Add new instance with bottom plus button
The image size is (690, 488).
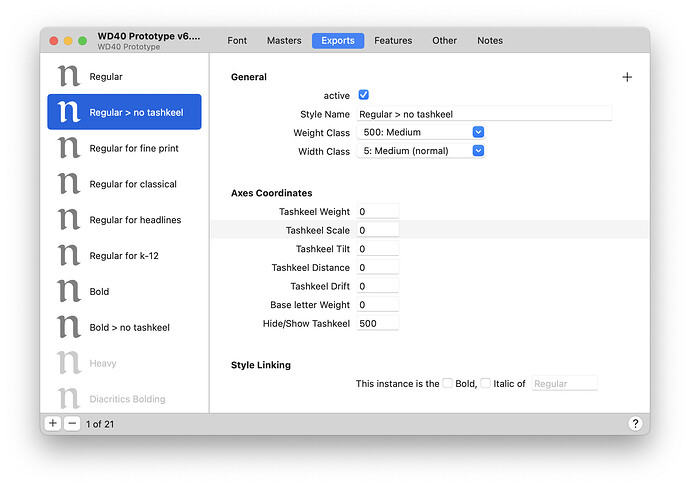coord(53,423)
